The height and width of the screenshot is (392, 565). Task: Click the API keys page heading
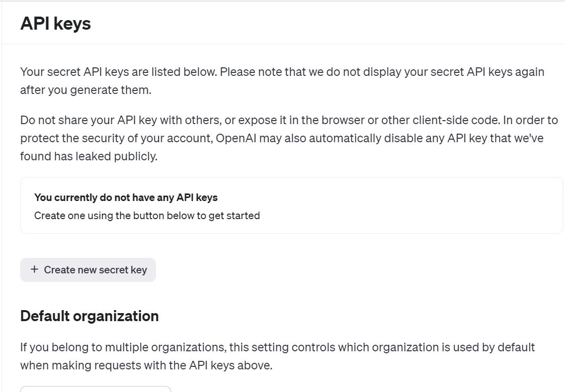pos(55,24)
